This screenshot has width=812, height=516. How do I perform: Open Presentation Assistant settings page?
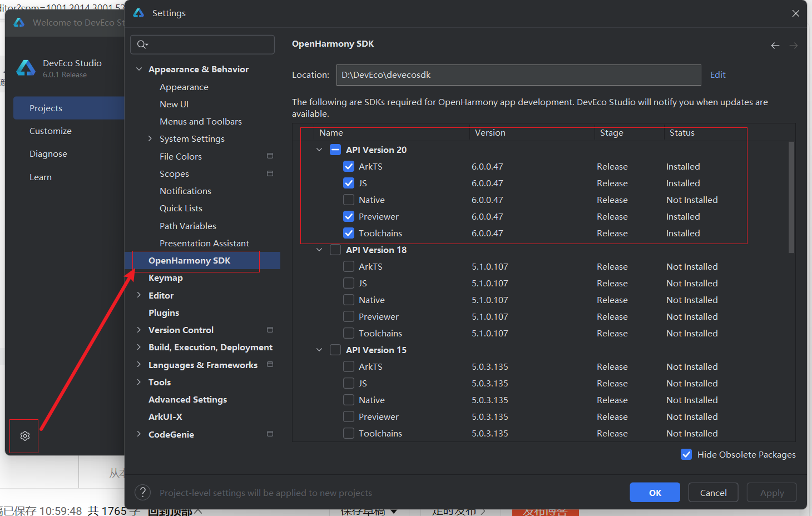point(204,243)
